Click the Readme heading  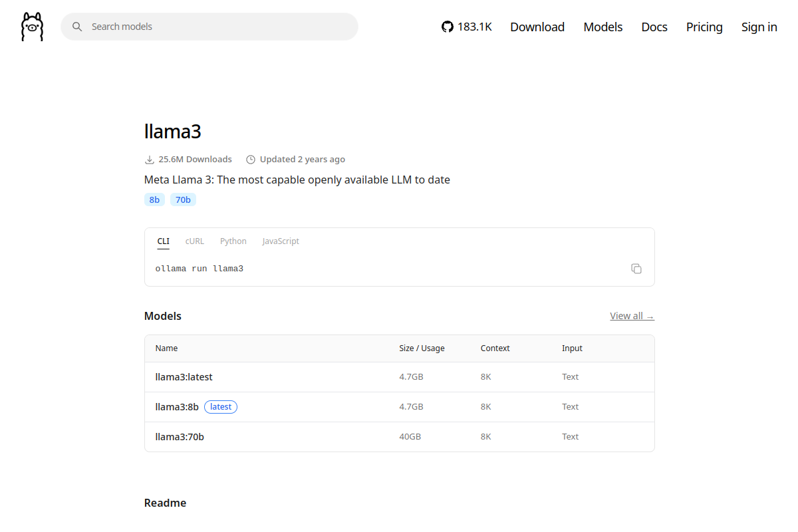(166, 503)
